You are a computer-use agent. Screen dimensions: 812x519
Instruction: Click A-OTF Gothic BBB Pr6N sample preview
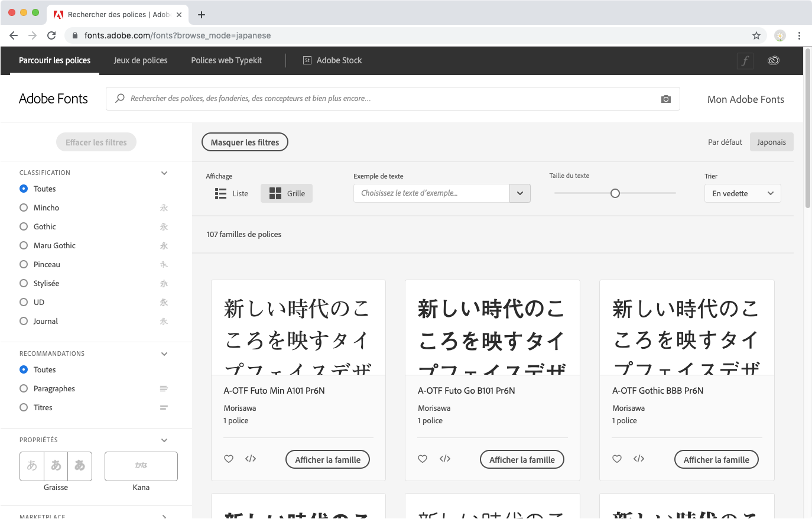coord(687,327)
